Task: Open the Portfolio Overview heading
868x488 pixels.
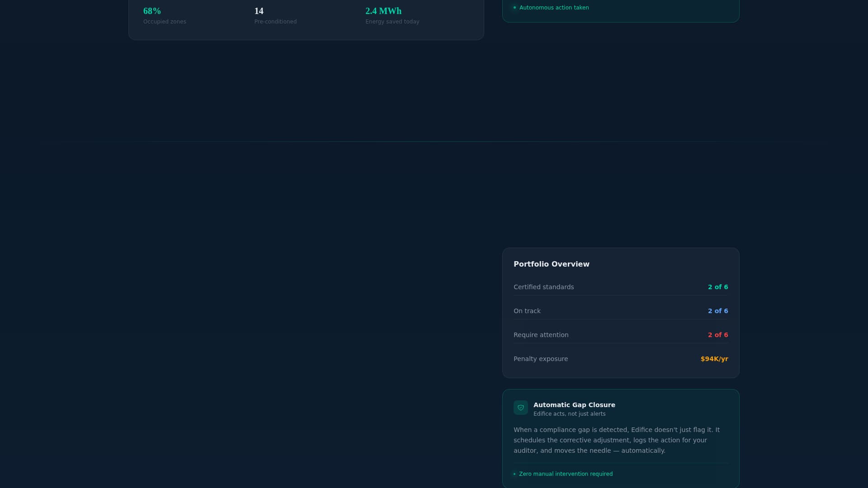Action: click(551, 264)
